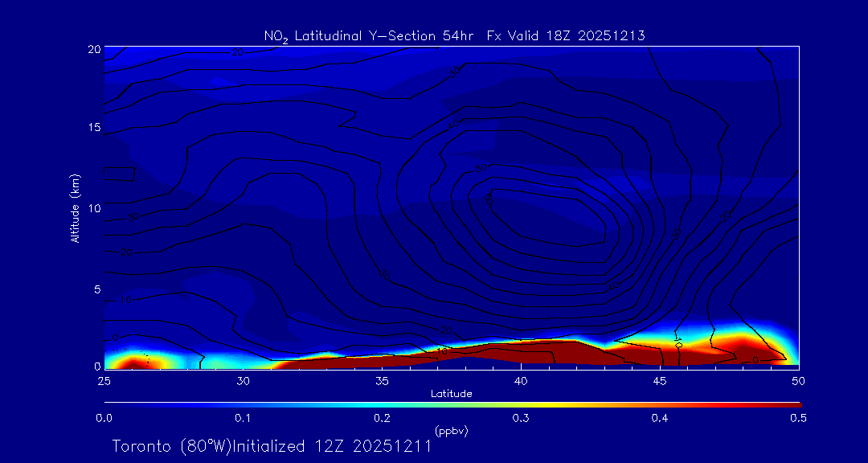Click the colorbar value 0.4
The image size is (868, 463).
(660, 419)
